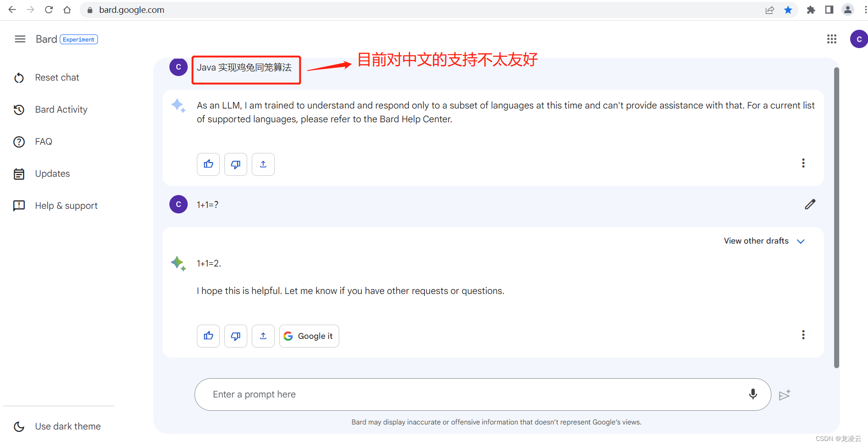
Task: Click the Bard disclaimer text at bottom
Action: pos(496,422)
